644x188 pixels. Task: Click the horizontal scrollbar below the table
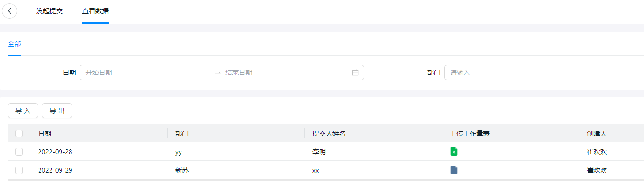326,180
